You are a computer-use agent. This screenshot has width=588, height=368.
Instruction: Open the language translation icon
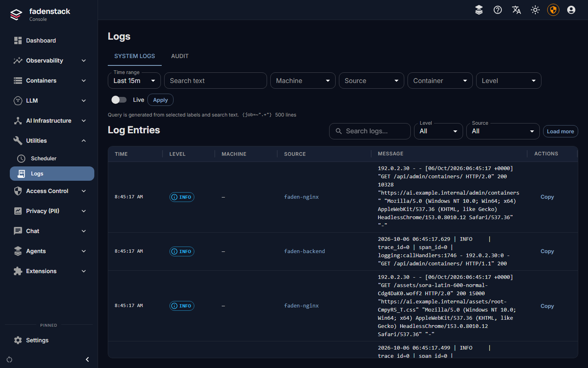point(517,10)
